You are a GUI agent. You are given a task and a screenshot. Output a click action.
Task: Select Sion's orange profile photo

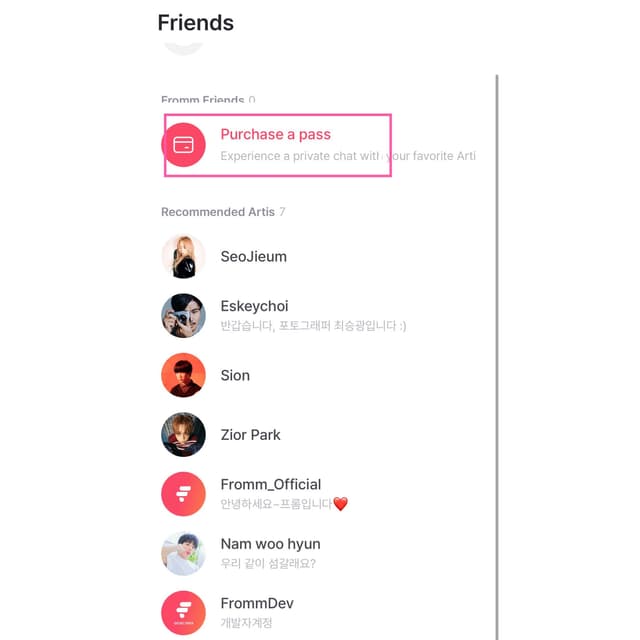coord(183,375)
